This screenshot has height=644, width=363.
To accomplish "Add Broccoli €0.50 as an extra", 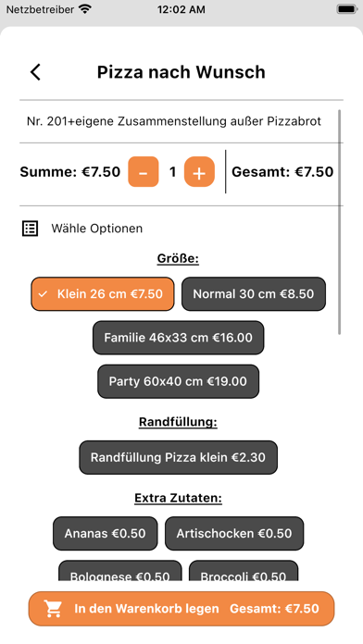I will pyautogui.click(x=244, y=571).
